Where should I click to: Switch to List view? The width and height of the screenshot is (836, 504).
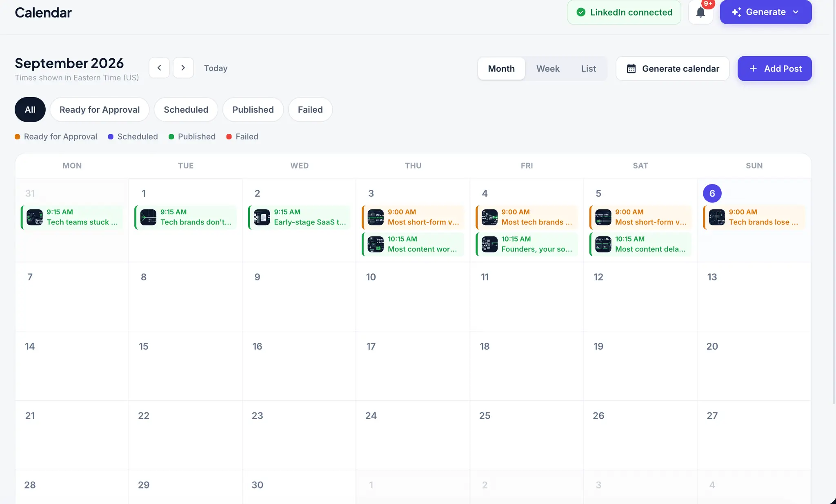point(588,69)
